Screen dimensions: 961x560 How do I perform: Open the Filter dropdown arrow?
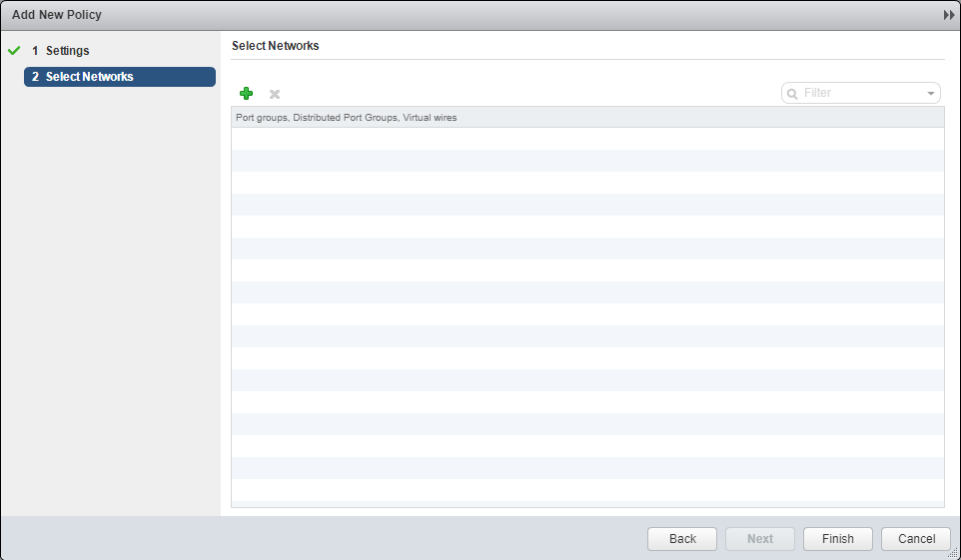(x=931, y=93)
